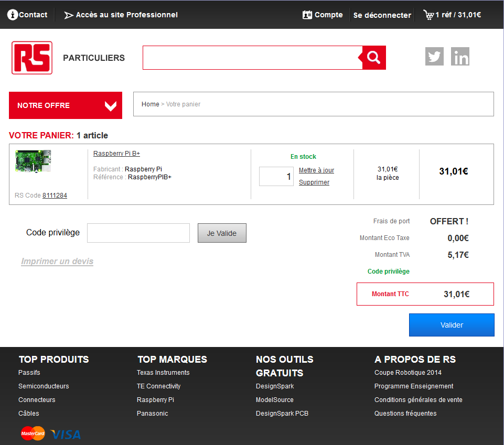Open ModelSource tool link
Viewport: 504px width, 445px height.
(275, 400)
